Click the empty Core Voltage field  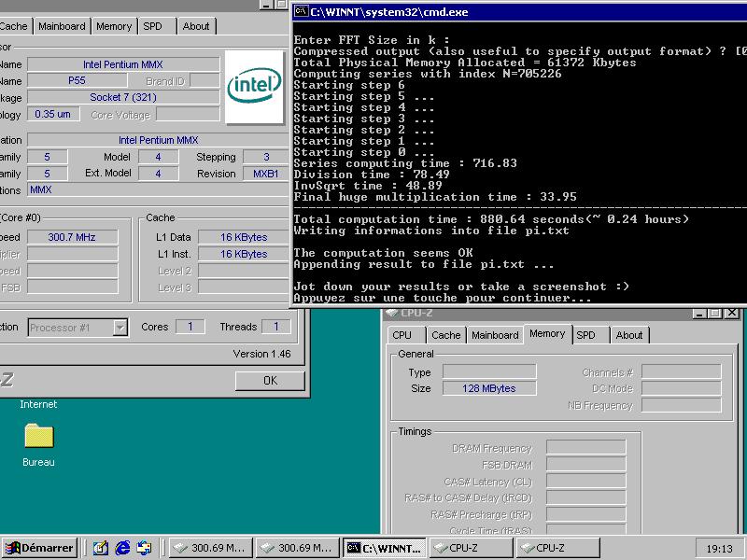point(188,114)
